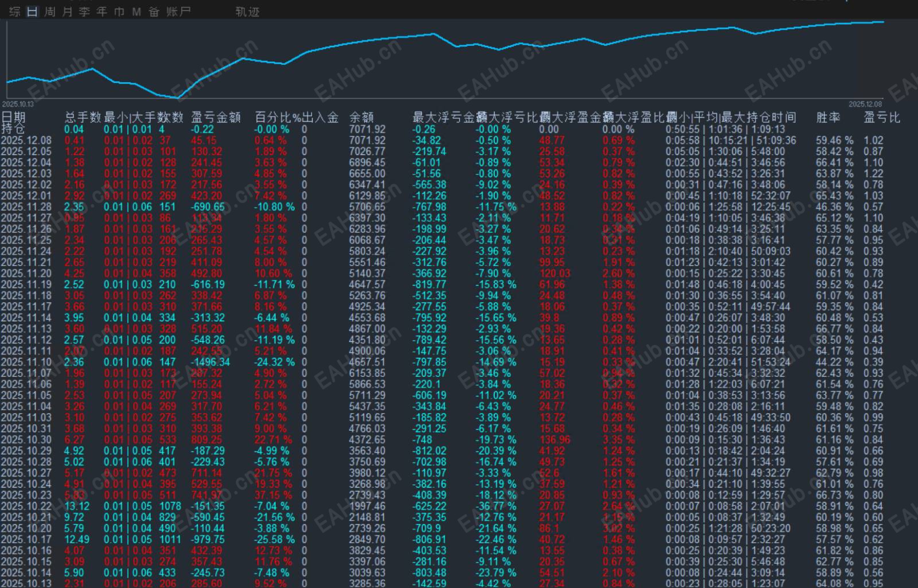Select the 日 daily tab

[32, 11]
